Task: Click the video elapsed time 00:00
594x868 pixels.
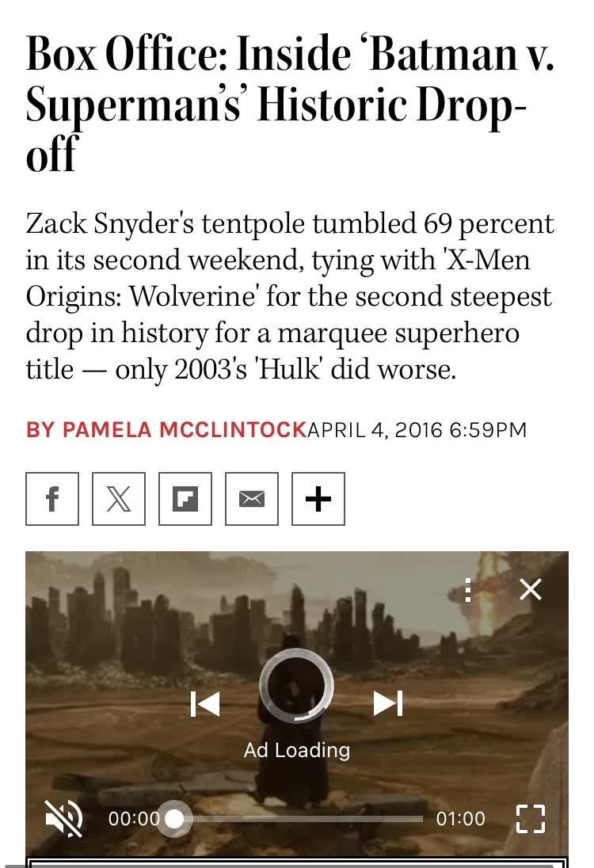Action: (134, 819)
